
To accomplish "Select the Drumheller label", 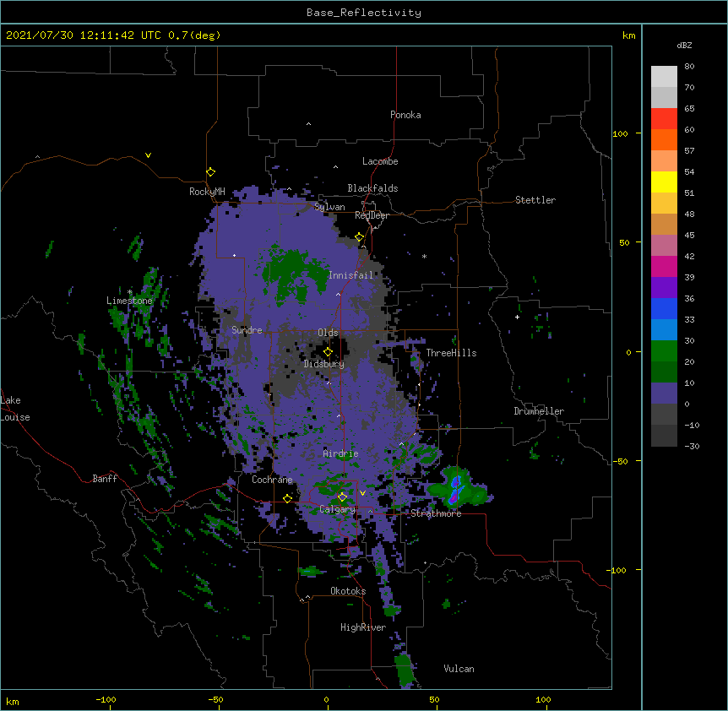I will click(539, 411).
